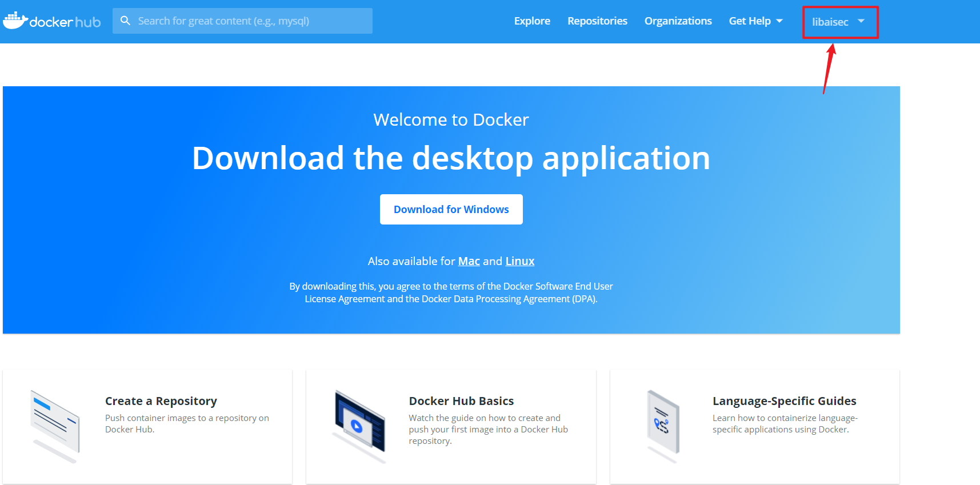Expand the Get Help dropdown
This screenshot has width=980, height=485.
tap(755, 21)
